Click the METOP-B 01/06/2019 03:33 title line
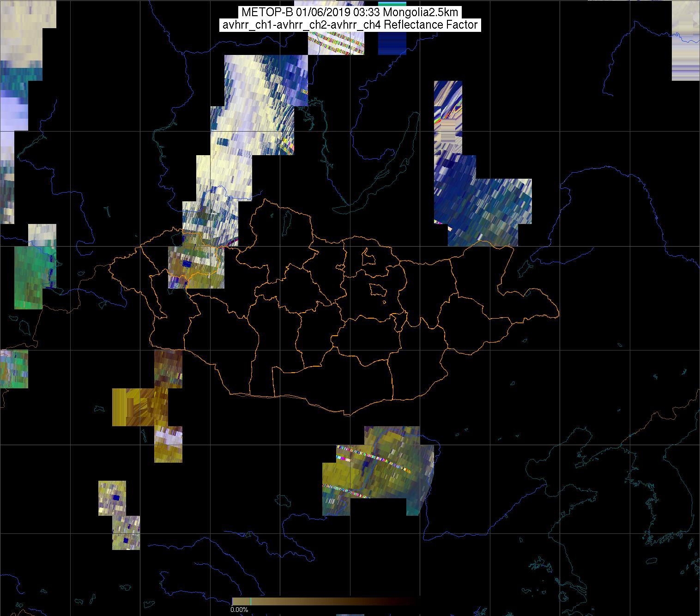The width and height of the screenshot is (700, 616). coord(350,12)
